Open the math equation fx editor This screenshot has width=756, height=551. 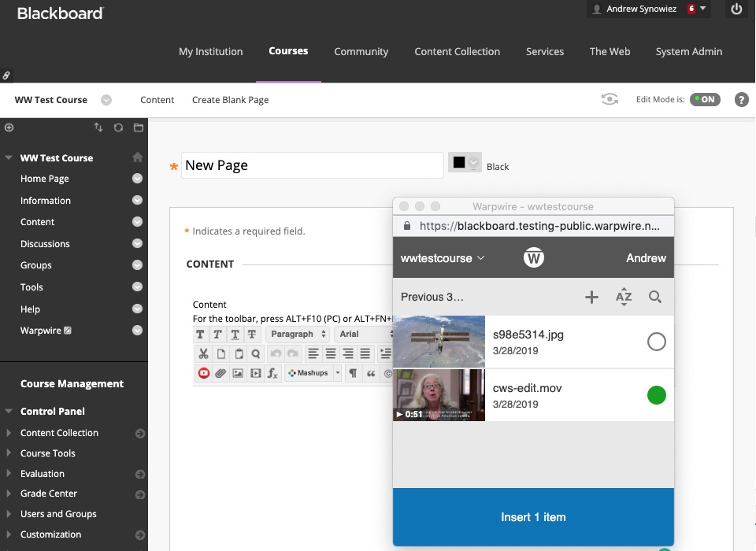point(272,373)
